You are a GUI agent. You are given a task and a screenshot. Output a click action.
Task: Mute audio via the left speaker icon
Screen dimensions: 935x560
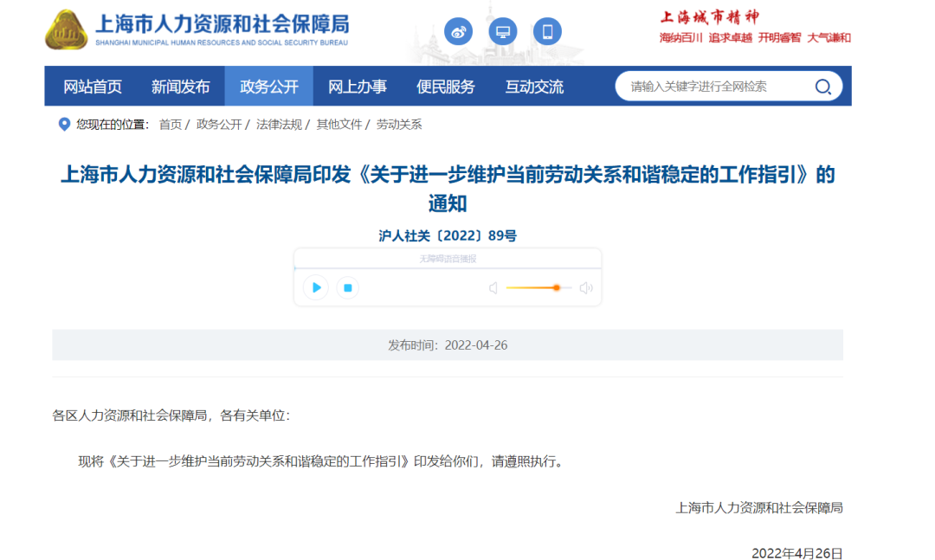point(493,287)
